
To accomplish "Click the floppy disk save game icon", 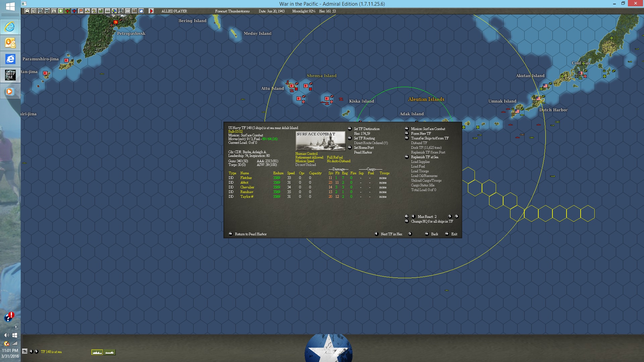I will 27,11.
